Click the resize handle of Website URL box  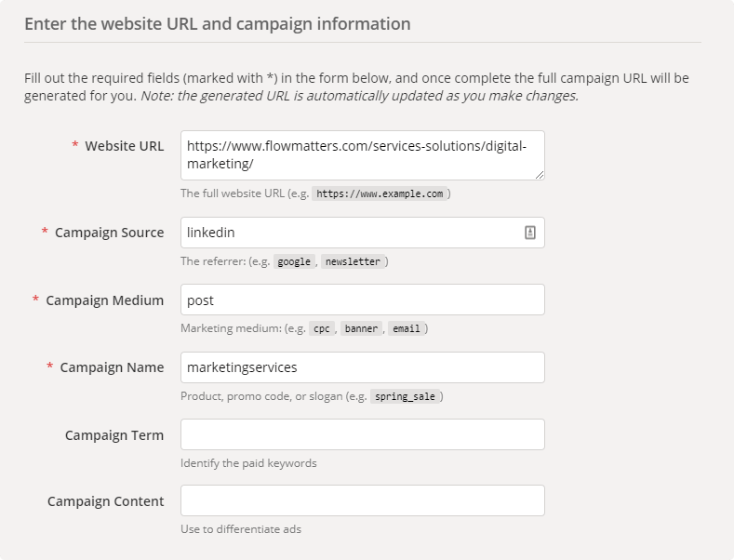coord(539,174)
